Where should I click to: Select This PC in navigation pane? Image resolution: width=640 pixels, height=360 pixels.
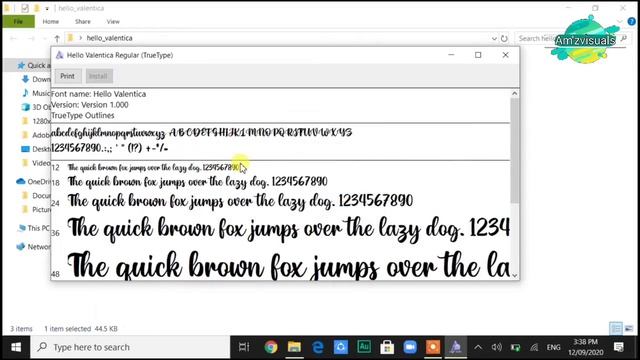coord(33,228)
